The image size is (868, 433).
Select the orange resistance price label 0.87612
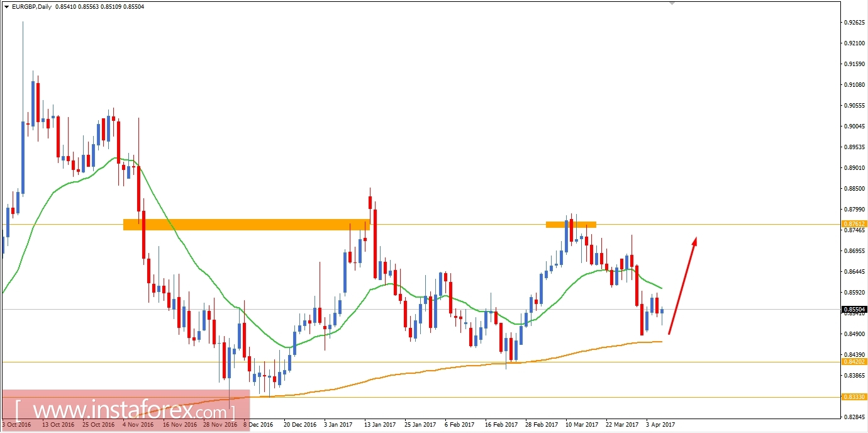tap(854, 224)
